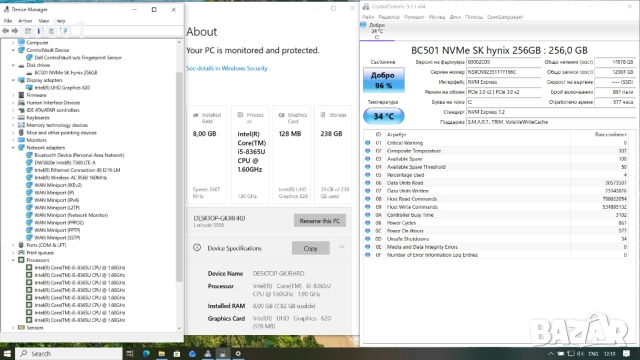Select the Sensors category in device tree
This screenshot has width=640, height=360.
tap(35, 328)
